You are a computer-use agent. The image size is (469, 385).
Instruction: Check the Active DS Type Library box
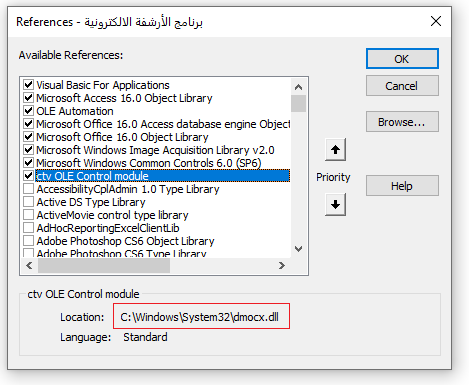click(29, 202)
